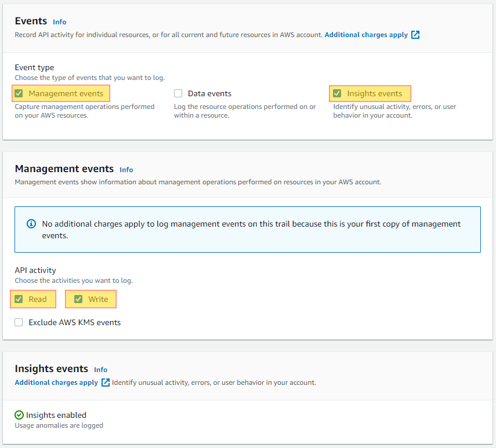Follow Additional charges apply link in Events section
Image resolution: width=496 pixels, height=448 pixels.
tap(366, 35)
